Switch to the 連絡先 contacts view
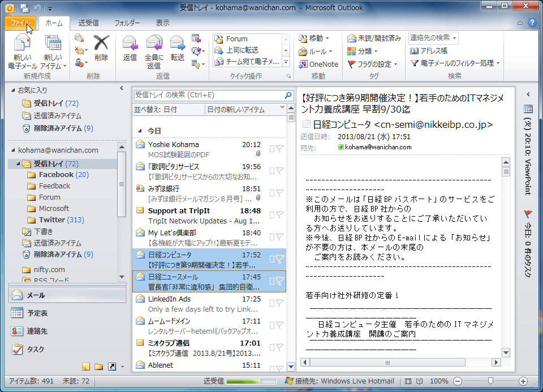543x392 pixels. [x=67, y=331]
